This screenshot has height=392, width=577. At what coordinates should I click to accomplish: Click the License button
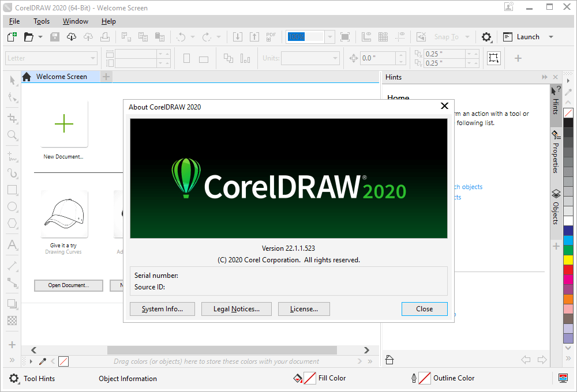coord(304,309)
